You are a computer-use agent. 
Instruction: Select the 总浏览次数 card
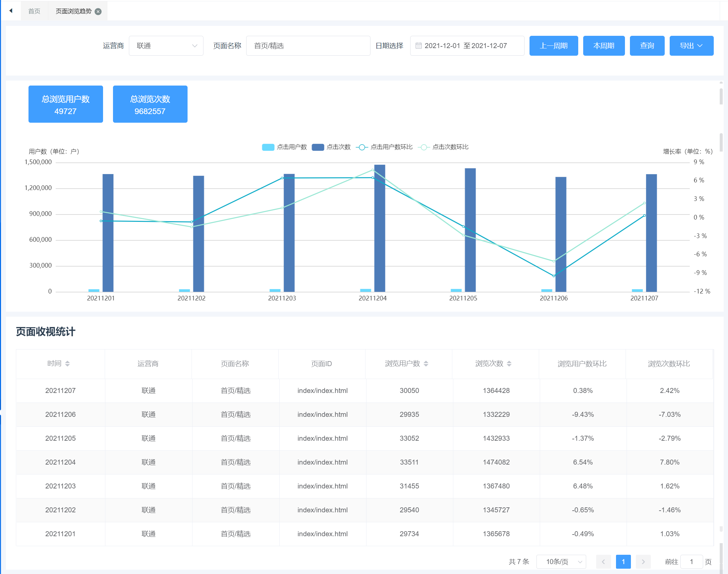click(150, 104)
